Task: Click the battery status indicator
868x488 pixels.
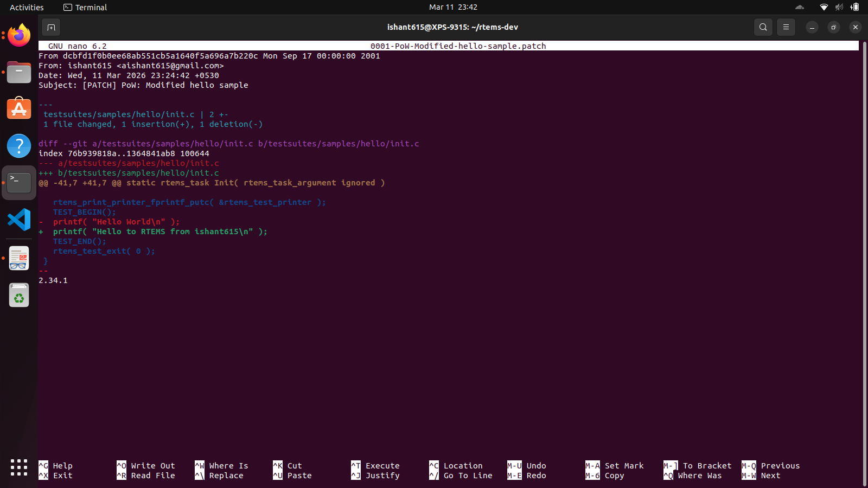Action: coord(855,7)
